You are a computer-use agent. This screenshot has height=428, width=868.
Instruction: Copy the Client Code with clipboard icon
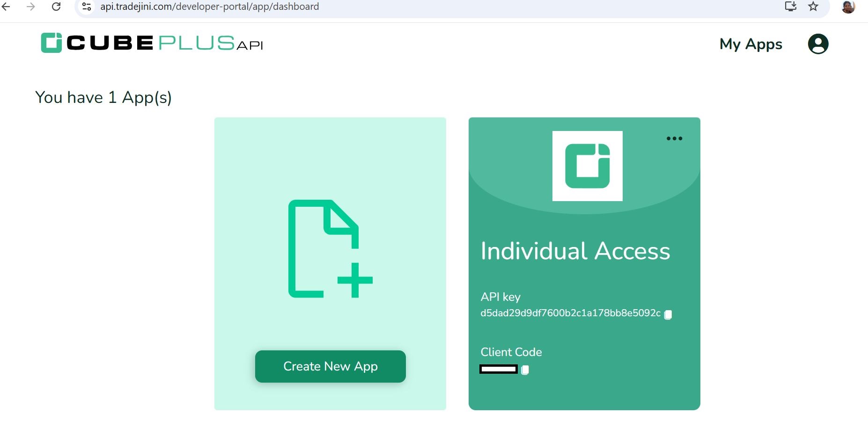525,370
